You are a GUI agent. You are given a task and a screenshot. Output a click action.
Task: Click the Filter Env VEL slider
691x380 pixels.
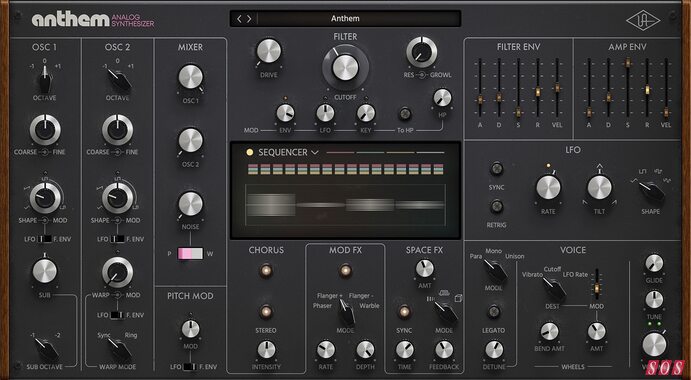(557, 88)
